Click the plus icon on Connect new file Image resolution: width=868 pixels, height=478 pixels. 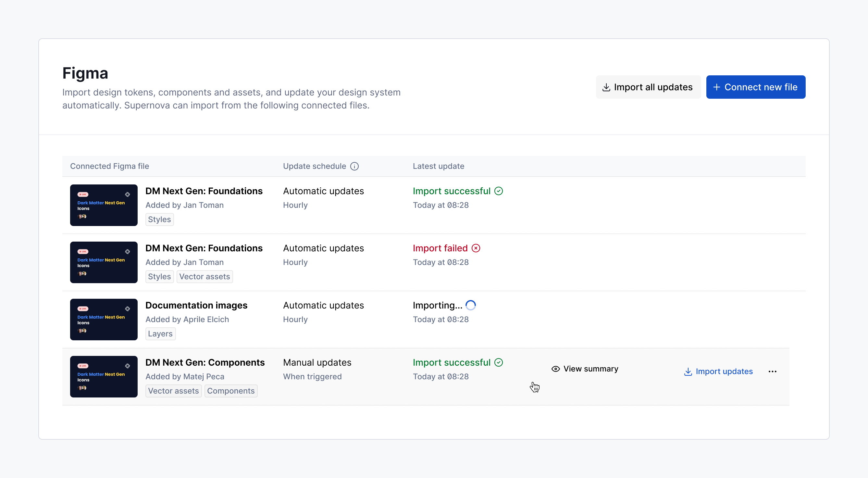point(717,87)
